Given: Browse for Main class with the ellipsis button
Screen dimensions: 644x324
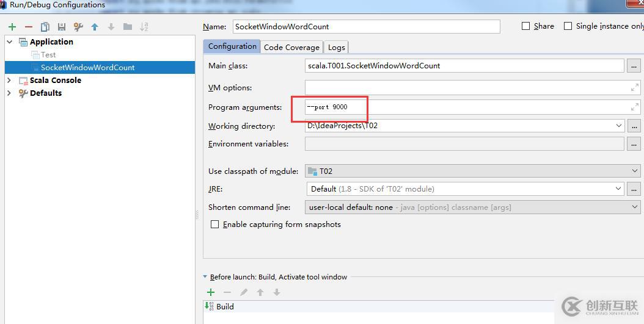Looking at the screenshot, I should pyautogui.click(x=634, y=66).
